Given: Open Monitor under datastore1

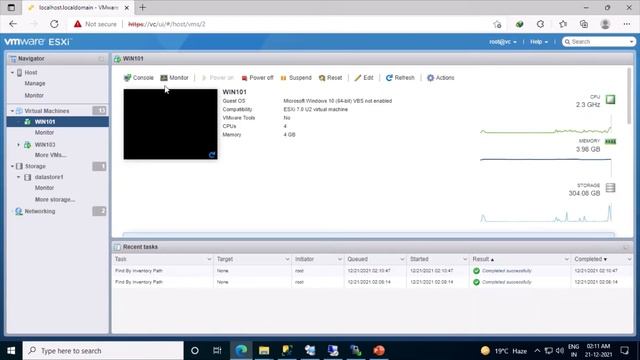Looking at the screenshot, I should tap(44, 188).
